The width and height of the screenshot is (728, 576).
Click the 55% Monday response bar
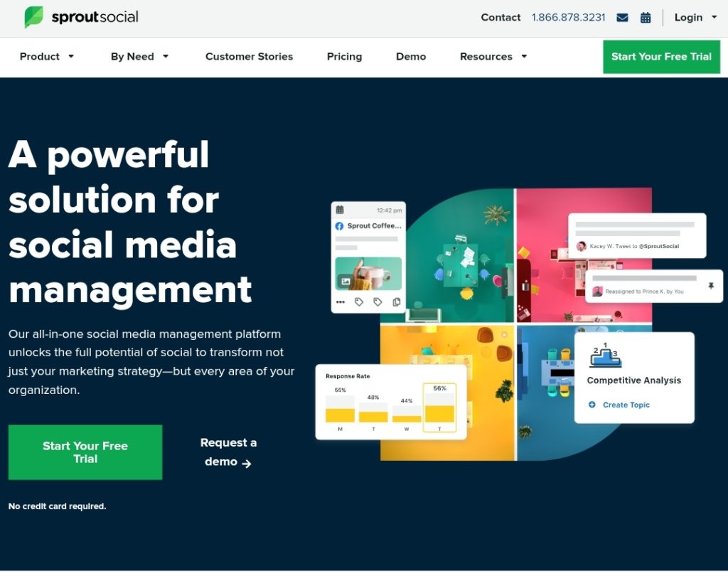(340, 409)
